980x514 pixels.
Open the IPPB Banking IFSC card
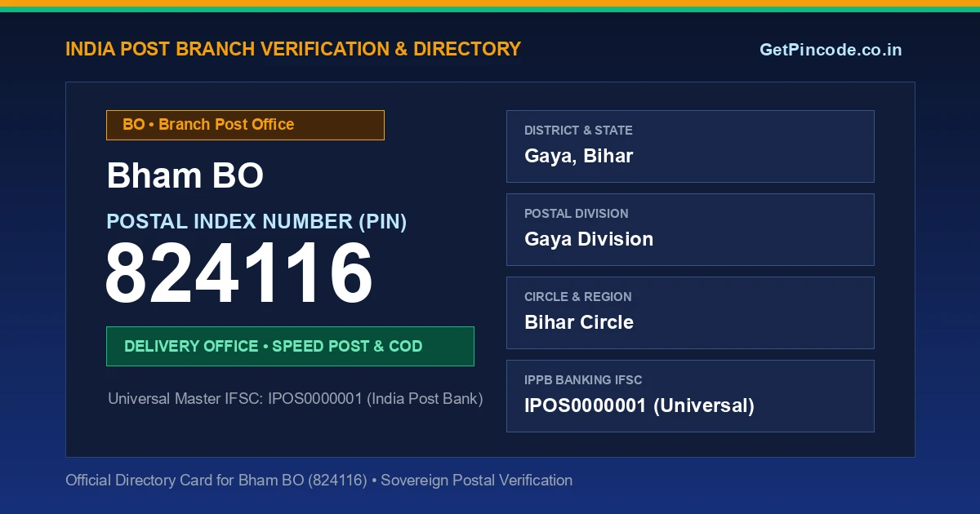690,396
